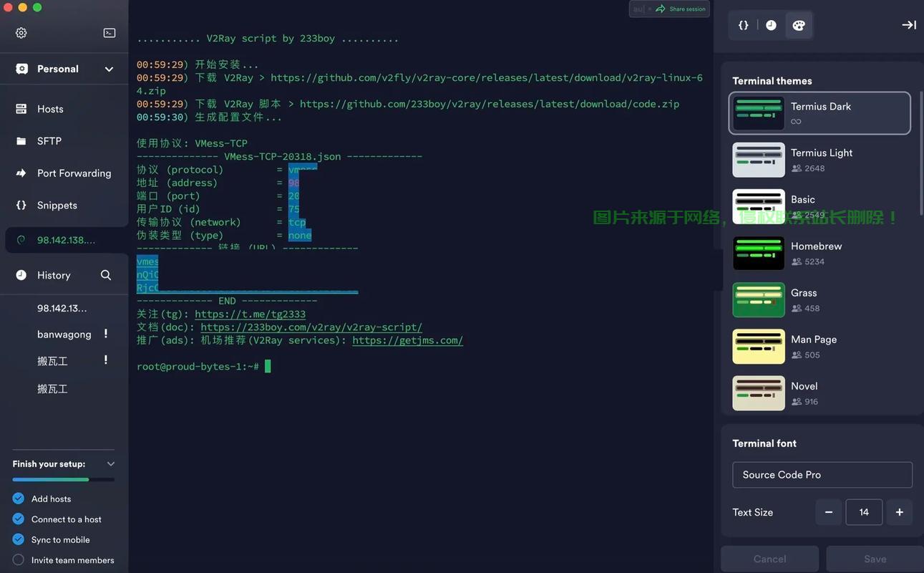Collapse the Finish your setup section
924x573 pixels.
[110, 464]
